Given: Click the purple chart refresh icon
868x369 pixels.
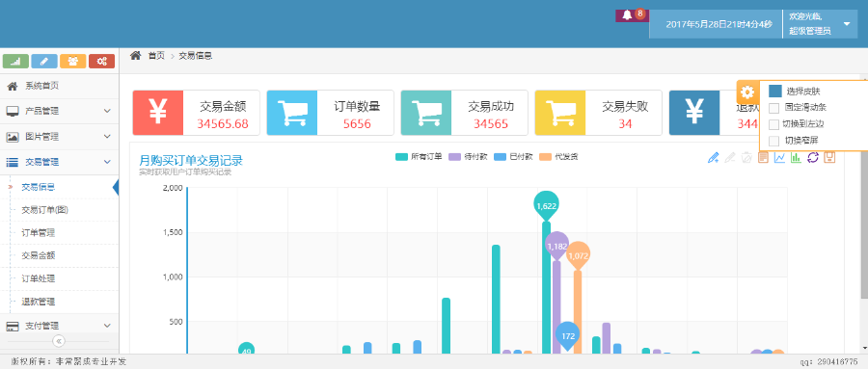Looking at the screenshot, I should pyautogui.click(x=813, y=158).
